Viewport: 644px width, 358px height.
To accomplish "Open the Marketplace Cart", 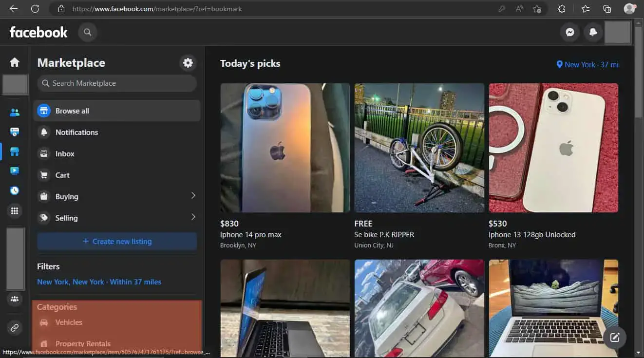I will tap(117, 175).
